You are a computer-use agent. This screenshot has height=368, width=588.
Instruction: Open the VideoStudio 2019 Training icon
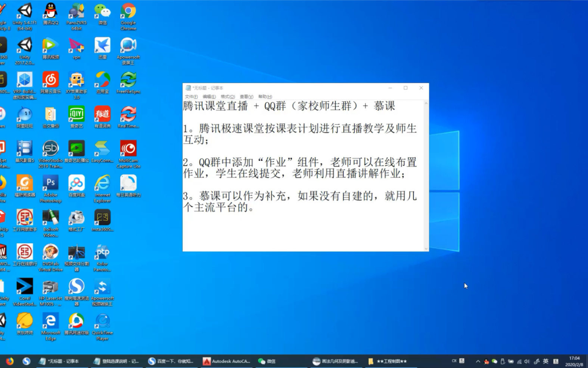coord(50,154)
